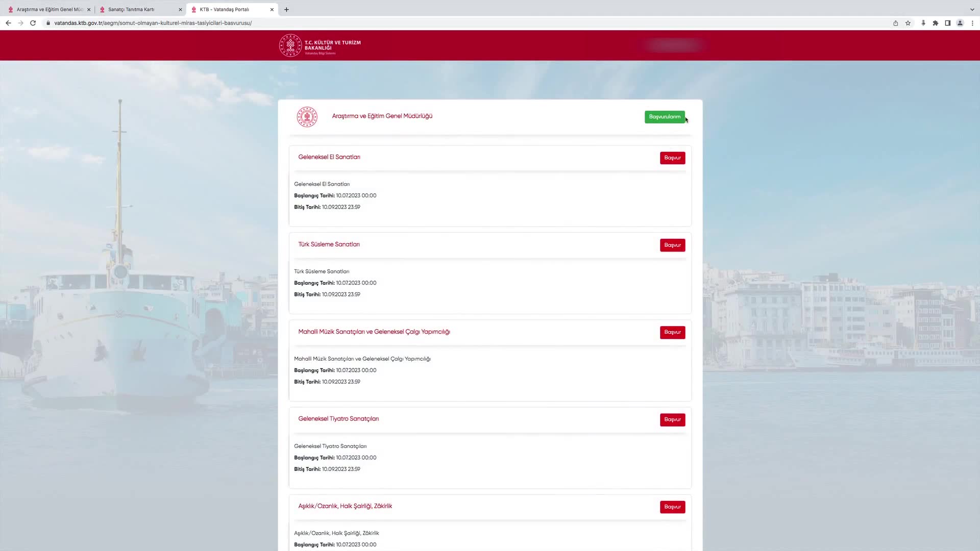Reload the page with refresh icon
Viewport: 980px width, 551px height.
[33, 23]
